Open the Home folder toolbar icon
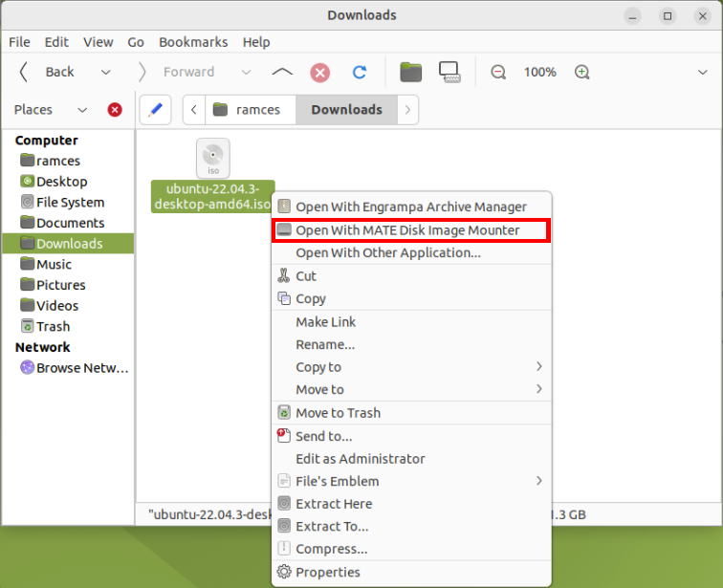Image resolution: width=723 pixels, height=588 pixels. pos(410,73)
